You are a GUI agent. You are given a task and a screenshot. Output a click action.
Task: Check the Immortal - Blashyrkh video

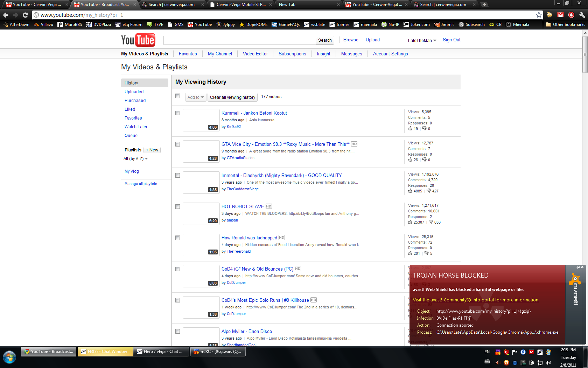(178, 176)
